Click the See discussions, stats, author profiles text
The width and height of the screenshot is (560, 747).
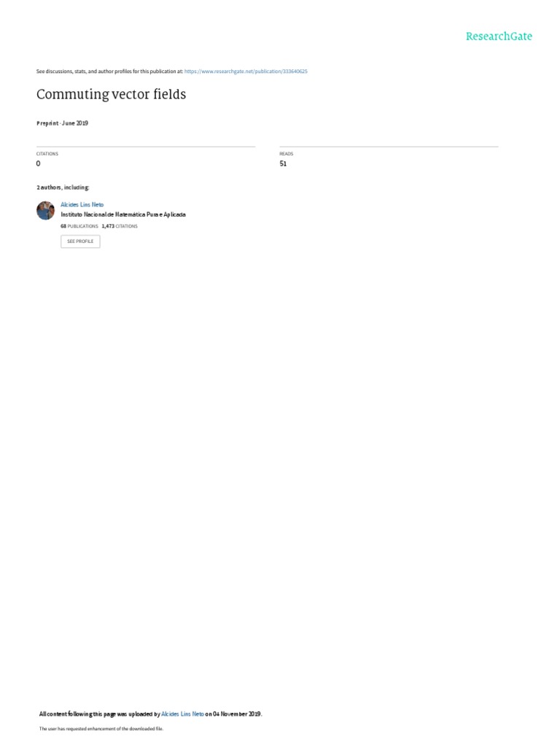coord(109,71)
